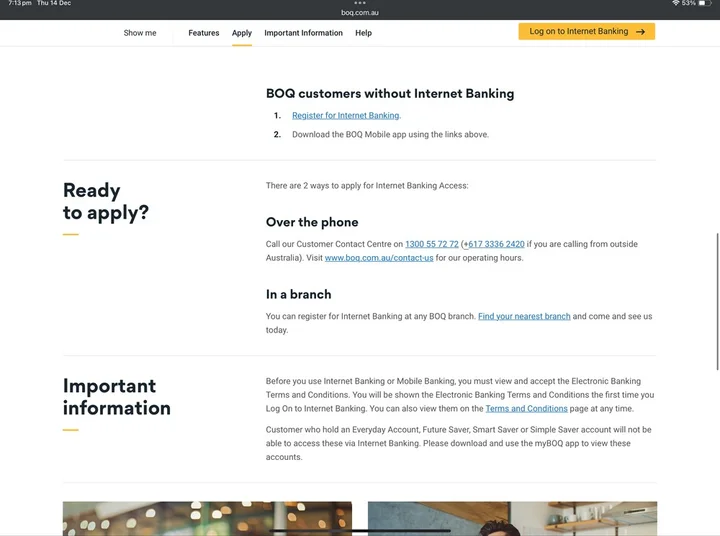Tap the 53% battery percentage text
Viewport: 720px width, 536px height.
(688, 3)
